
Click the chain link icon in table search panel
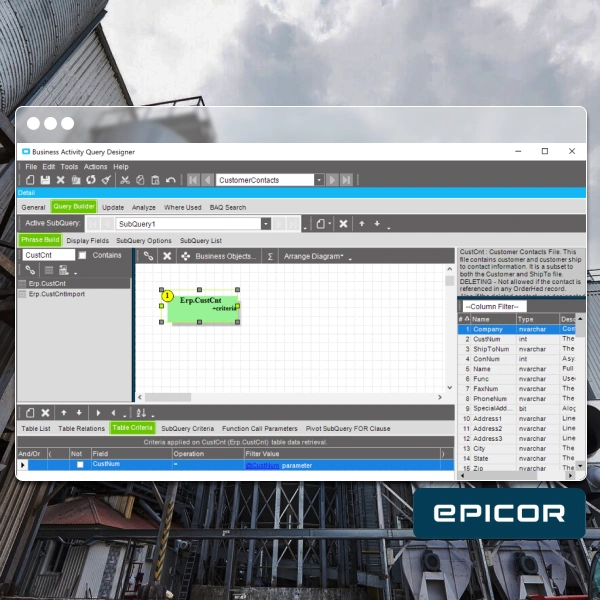(30, 270)
